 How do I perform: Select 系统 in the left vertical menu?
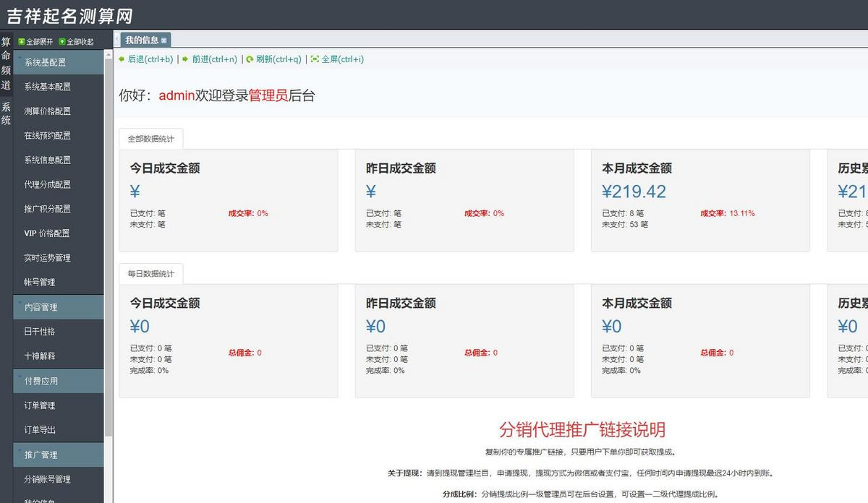[x=6, y=113]
